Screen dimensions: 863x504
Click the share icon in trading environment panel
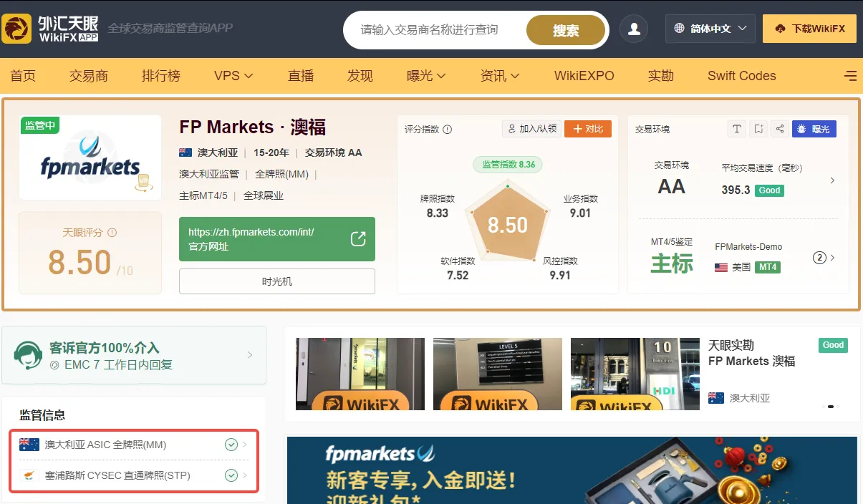[780, 129]
